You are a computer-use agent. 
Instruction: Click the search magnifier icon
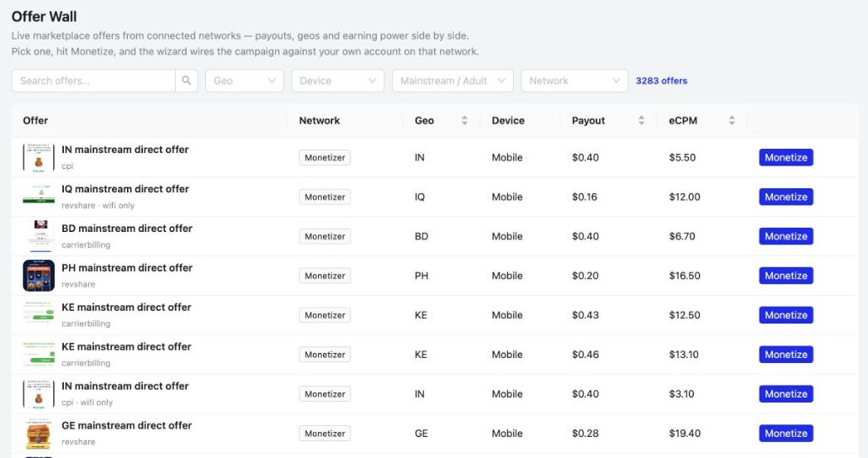(x=187, y=81)
